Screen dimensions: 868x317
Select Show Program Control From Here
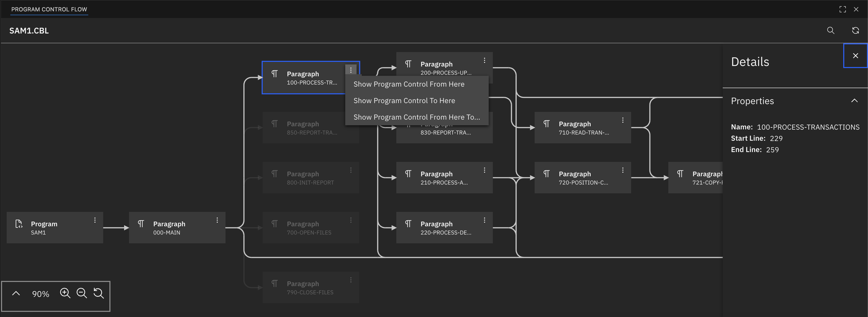point(408,84)
